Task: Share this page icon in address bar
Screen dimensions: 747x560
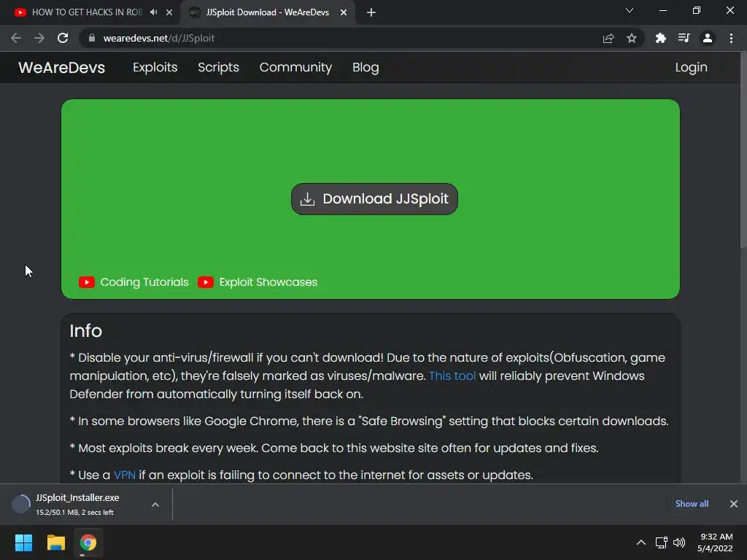Action: [x=608, y=38]
